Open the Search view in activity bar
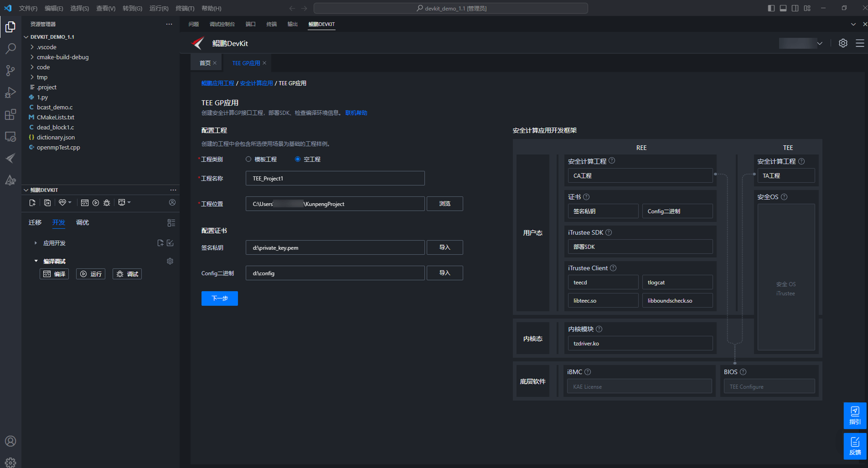The width and height of the screenshot is (868, 468). pos(10,49)
